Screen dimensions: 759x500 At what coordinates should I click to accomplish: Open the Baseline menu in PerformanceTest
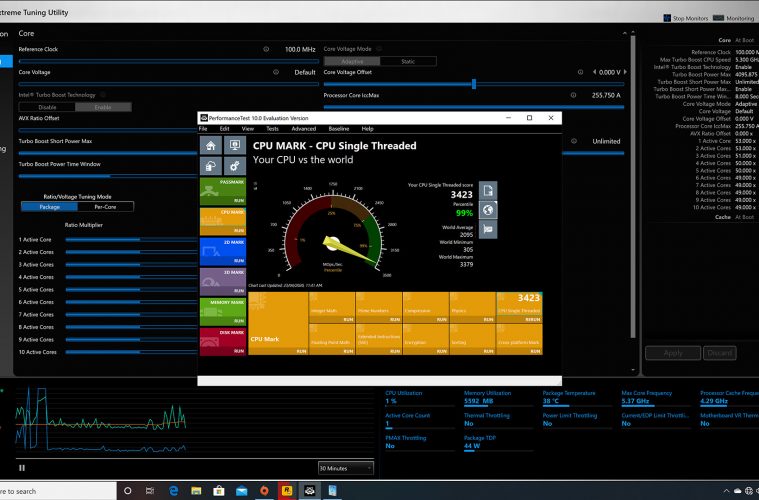coord(339,129)
